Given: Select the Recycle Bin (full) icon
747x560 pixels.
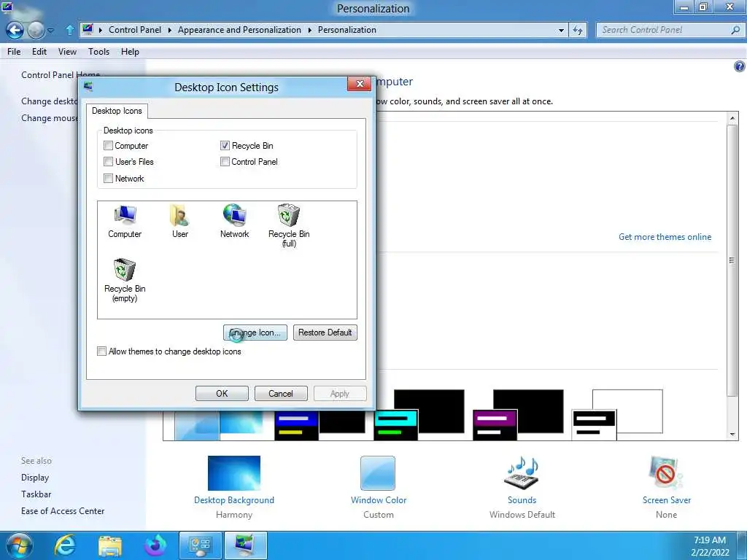Looking at the screenshot, I should coord(289,226).
